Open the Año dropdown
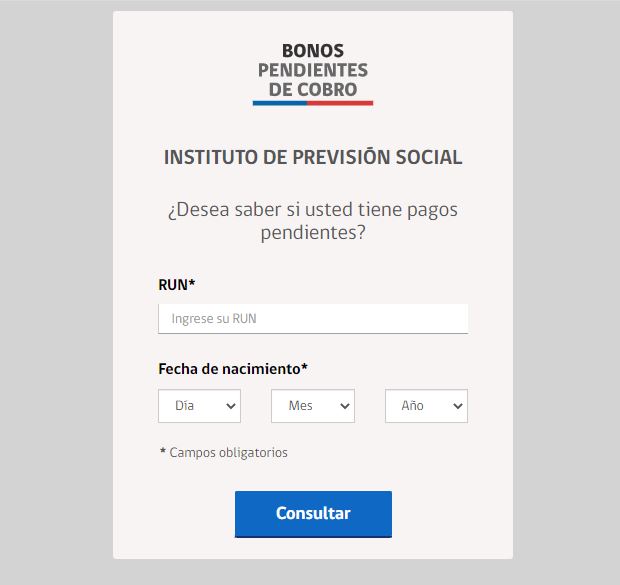Viewport: 620px width, 585px height. [426, 406]
